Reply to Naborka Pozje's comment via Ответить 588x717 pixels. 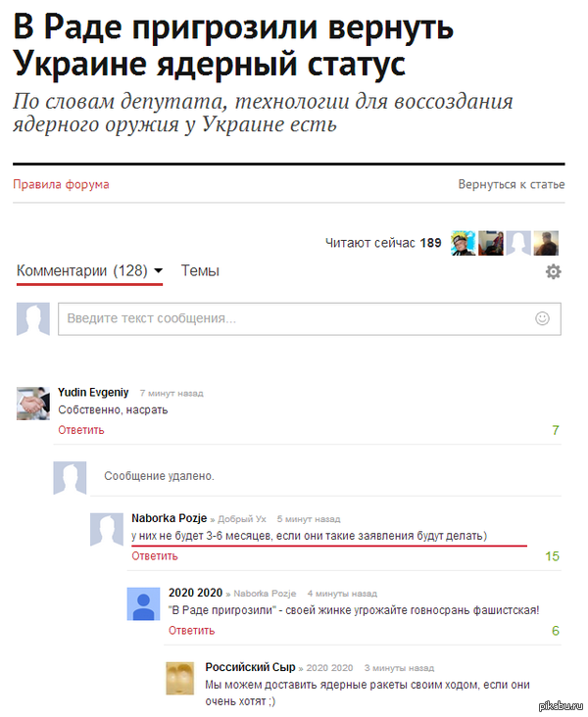pyautogui.click(x=155, y=556)
